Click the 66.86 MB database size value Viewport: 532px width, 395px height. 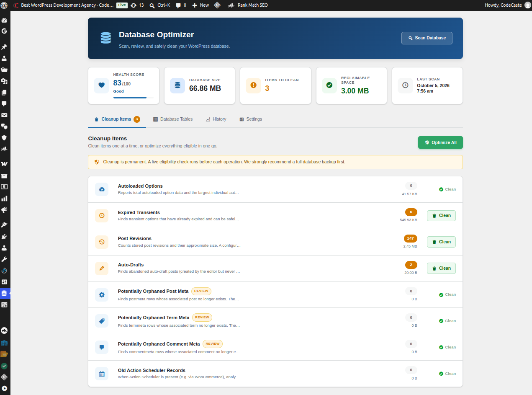click(x=205, y=88)
